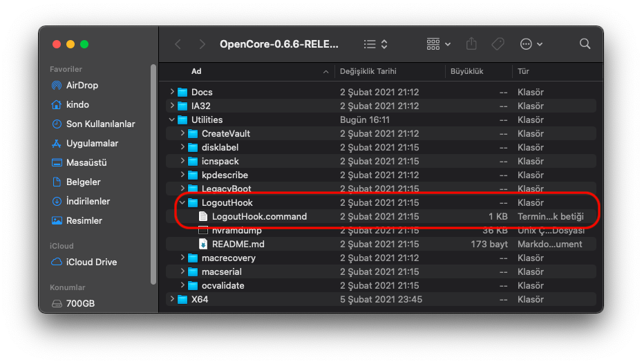Open the Finder search magnifier

[x=585, y=44]
